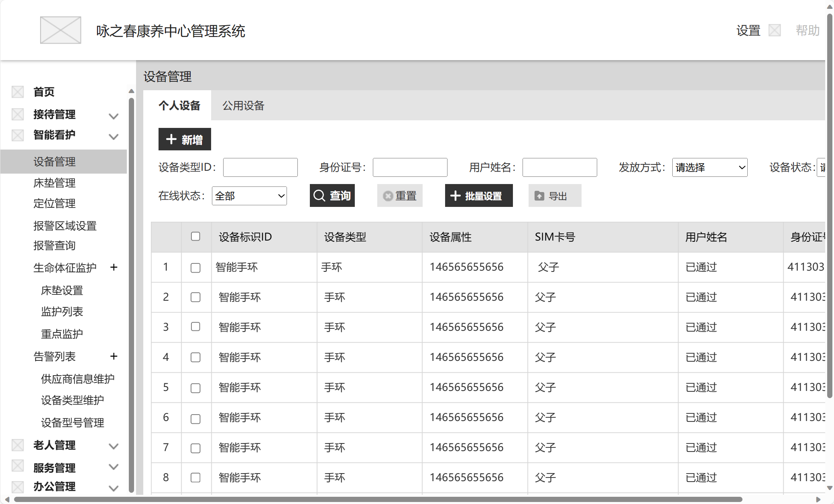Check the checkbox for row 4
The image size is (834, 504).
coord(195,357)
